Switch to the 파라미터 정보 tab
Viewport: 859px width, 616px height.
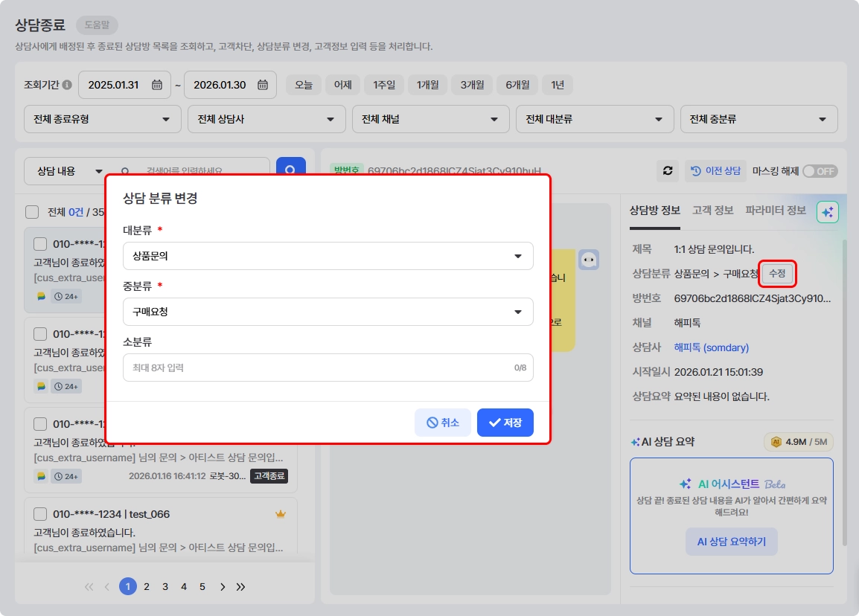[776, 211]
